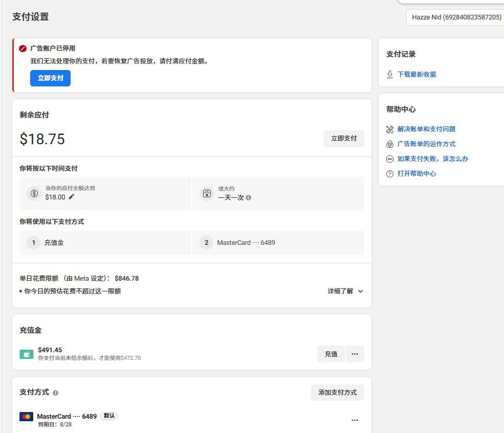Select payment option 2 MasterCard 6489 tile
The width and height of the screenshot is (504, 433).
(278, 243)
